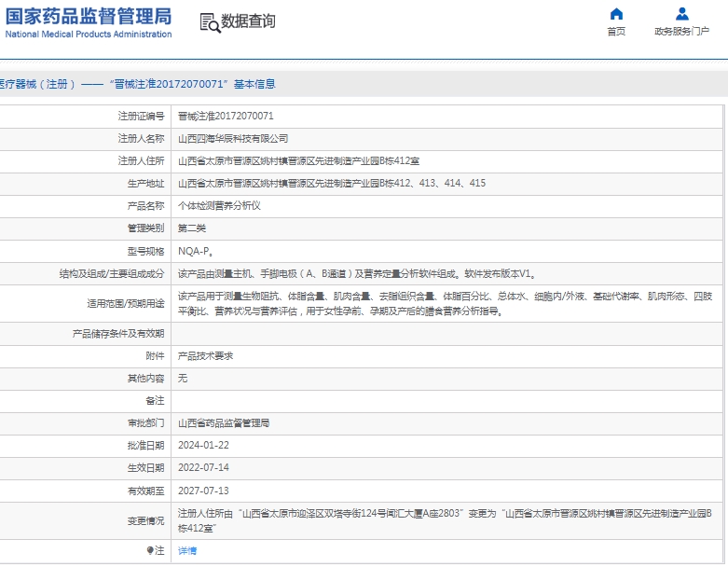The image size is (728, 567).
Task: Click the registrant address ending B栋412室
Action: pos(298,161)
